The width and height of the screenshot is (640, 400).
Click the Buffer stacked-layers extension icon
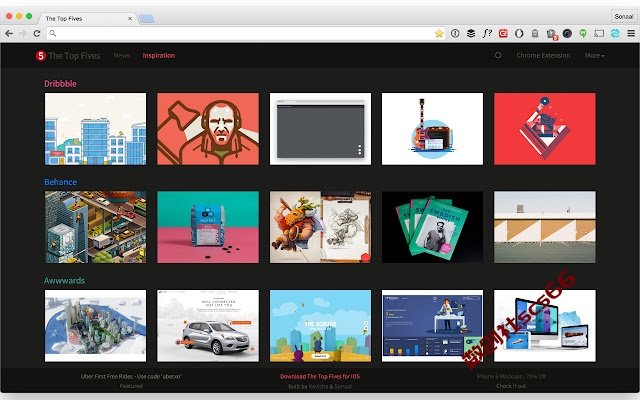pyautogui.click(x=471, y=33)
